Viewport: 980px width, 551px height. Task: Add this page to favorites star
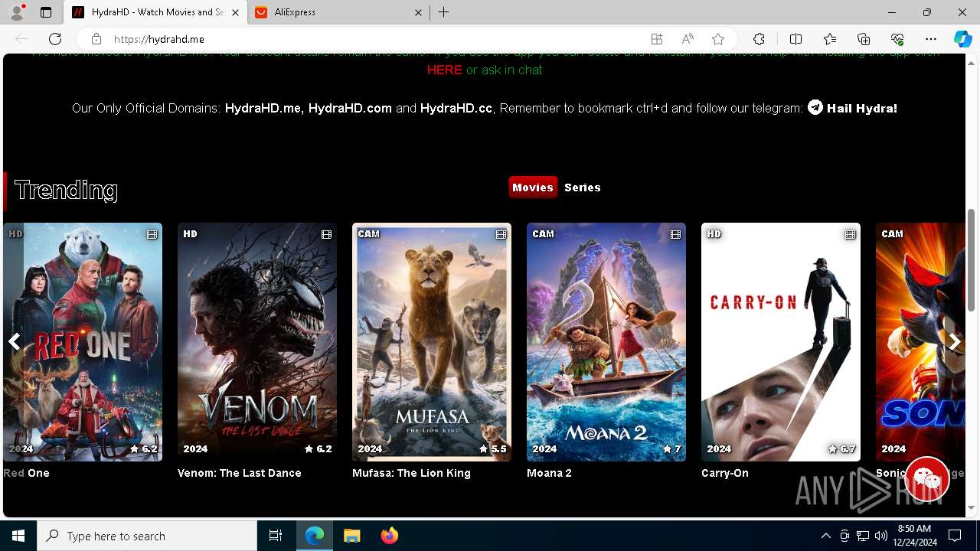point(718,39)
